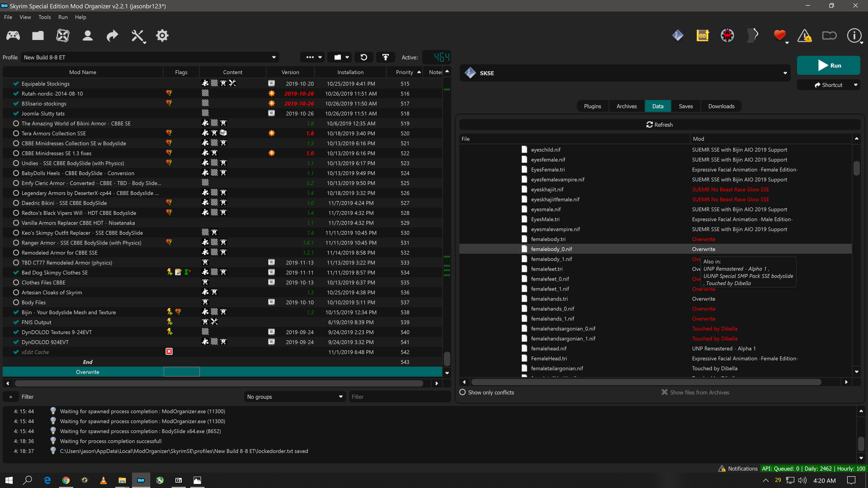Enable Daedric Bikini SSE CBBE BodySlide mod
This screenshot has width=868, height=488.
pos(16,203)
